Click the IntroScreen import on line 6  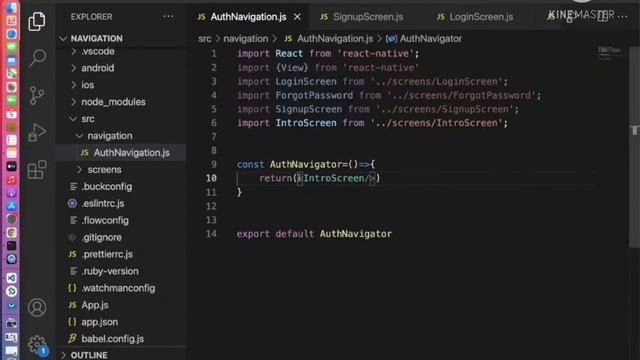[372, 123]
